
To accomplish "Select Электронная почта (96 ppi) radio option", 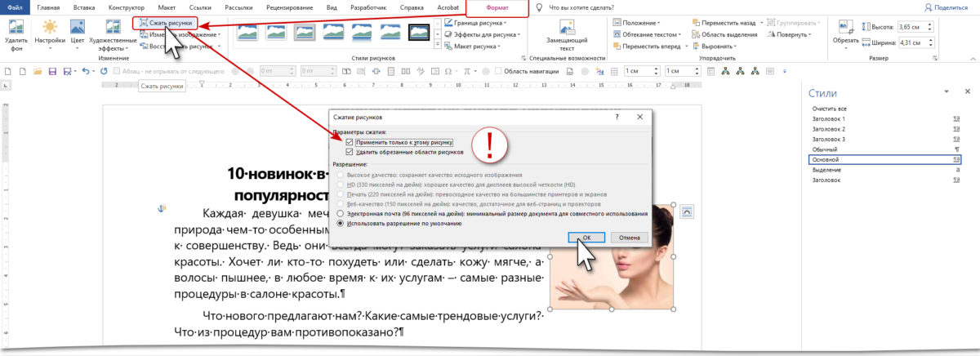I will [341, 213].
